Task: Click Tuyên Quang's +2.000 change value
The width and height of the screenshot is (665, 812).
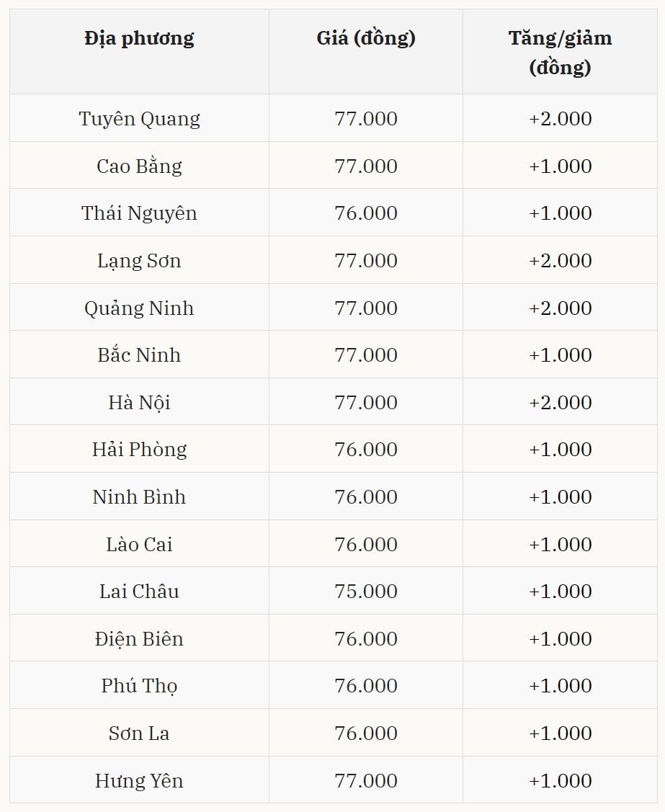Action: point(560,118)
